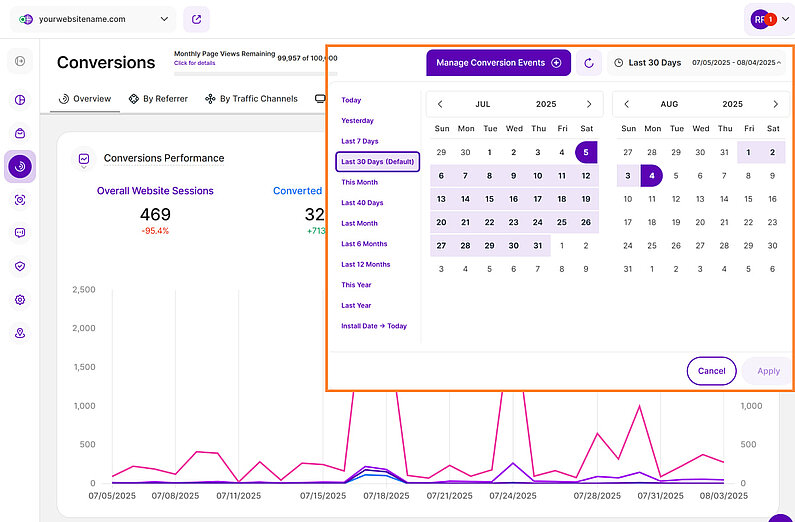Open the chat feedback sidebar icon

coord(20,233)
